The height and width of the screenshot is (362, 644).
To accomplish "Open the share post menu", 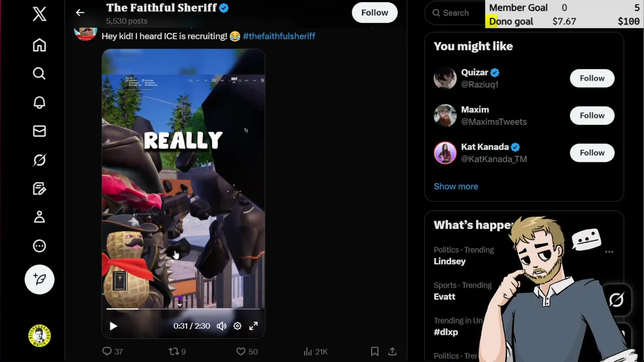I will (392, 351).
